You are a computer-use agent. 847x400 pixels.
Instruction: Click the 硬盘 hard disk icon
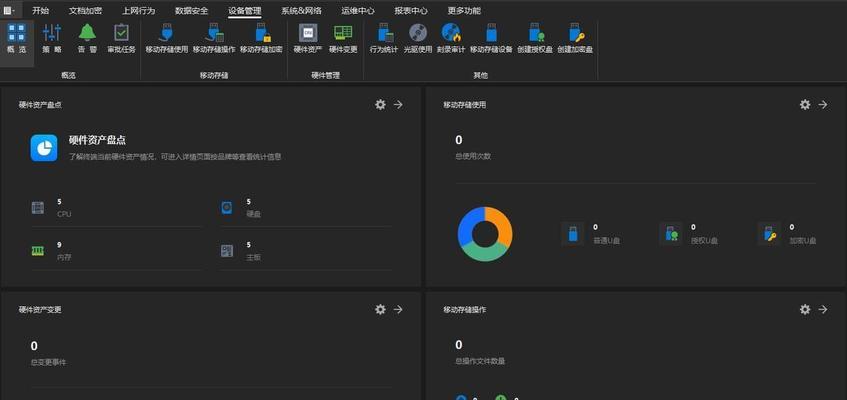pos(227,208)
